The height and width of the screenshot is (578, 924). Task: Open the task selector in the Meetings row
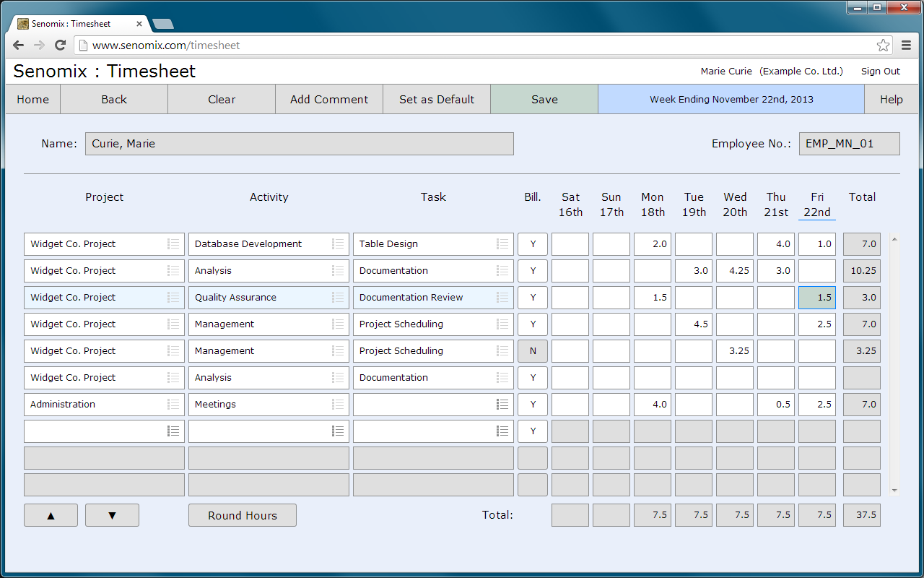[502, 404]
